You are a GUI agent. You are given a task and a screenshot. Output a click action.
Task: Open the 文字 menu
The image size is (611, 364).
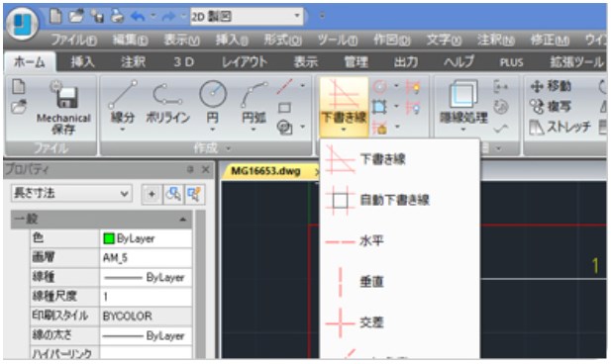(445, 40)
